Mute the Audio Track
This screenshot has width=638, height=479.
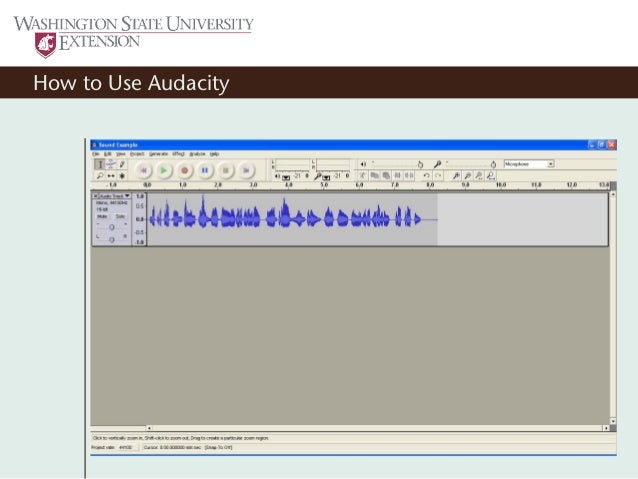point(102,217)
